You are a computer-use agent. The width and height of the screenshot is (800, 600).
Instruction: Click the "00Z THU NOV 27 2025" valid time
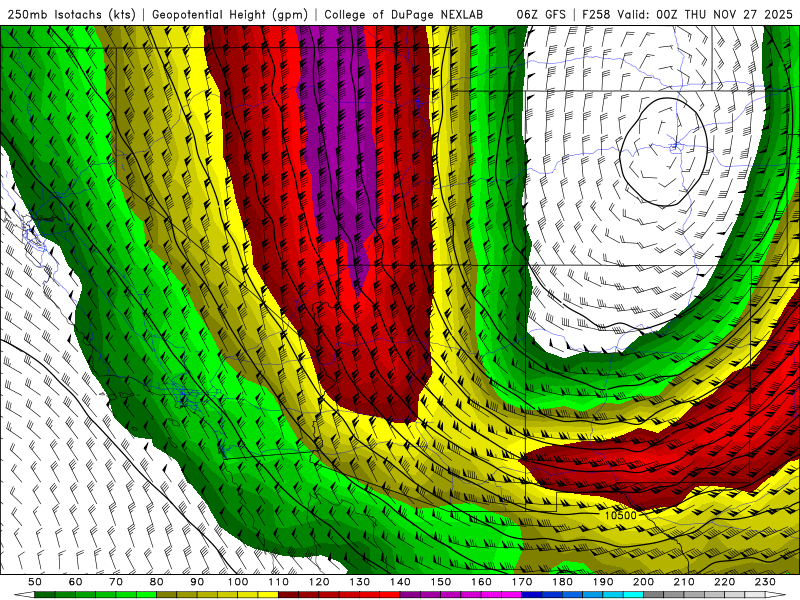click(x=724, y=15)
